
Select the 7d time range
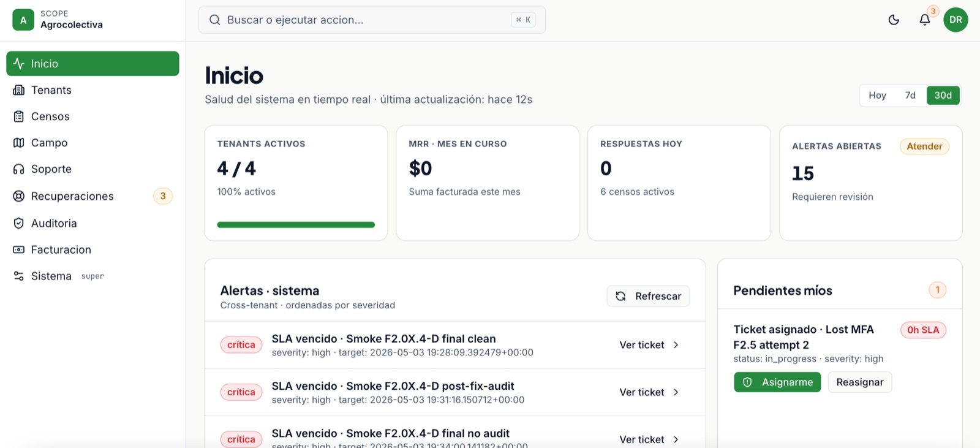click(x=910, y=95)
